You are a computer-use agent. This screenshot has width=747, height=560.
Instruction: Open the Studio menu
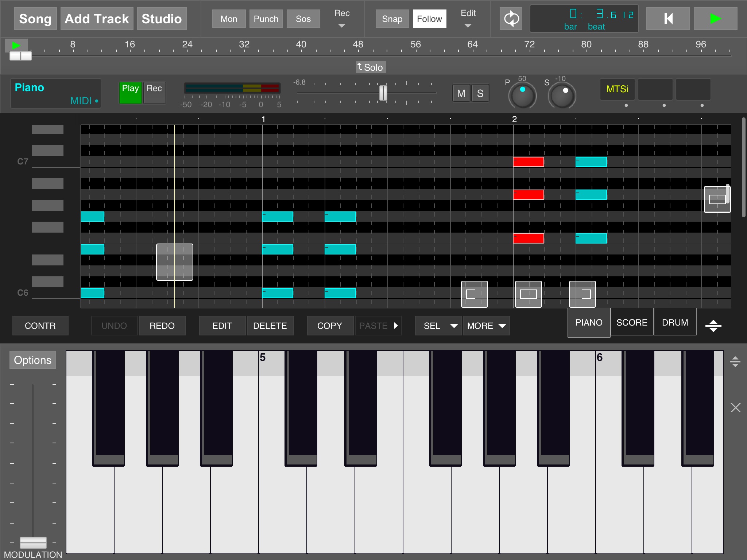coord(162,19)
